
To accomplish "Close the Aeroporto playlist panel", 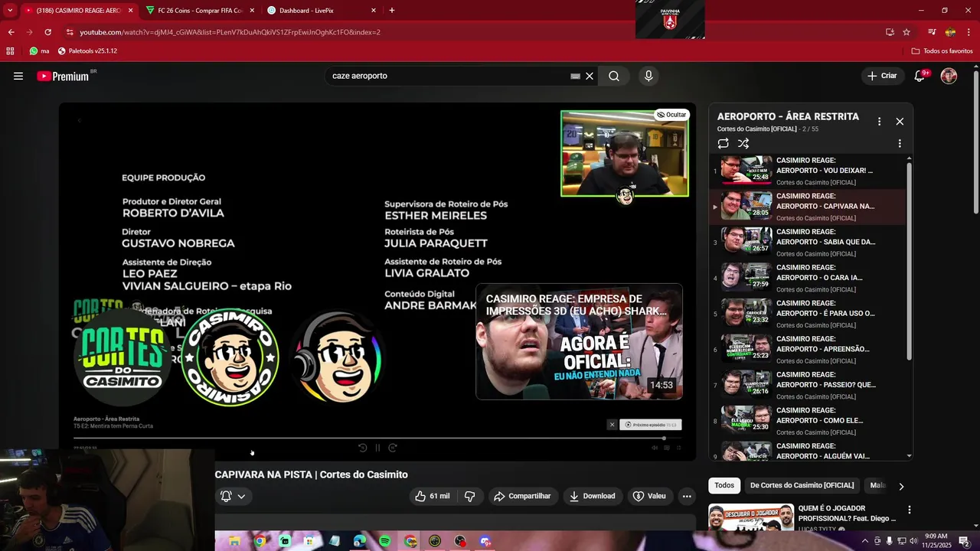I will (900, 121).
